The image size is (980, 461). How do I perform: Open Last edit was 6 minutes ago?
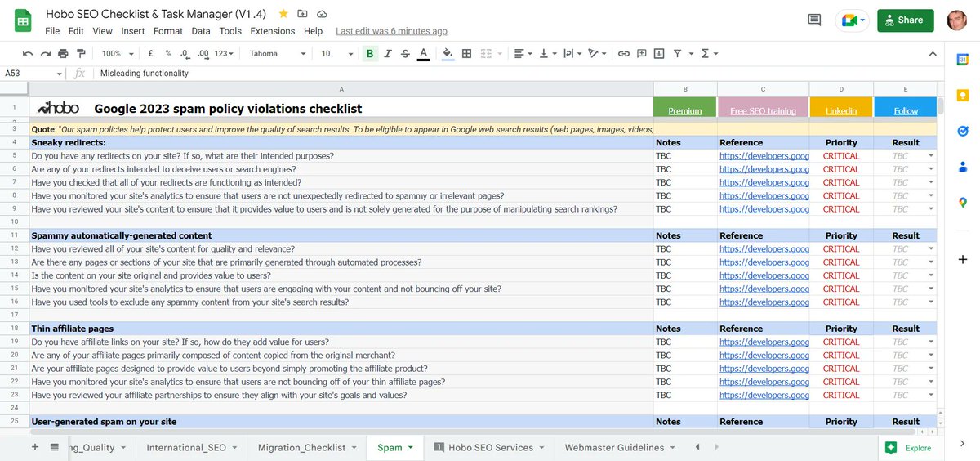click(391, 31)
